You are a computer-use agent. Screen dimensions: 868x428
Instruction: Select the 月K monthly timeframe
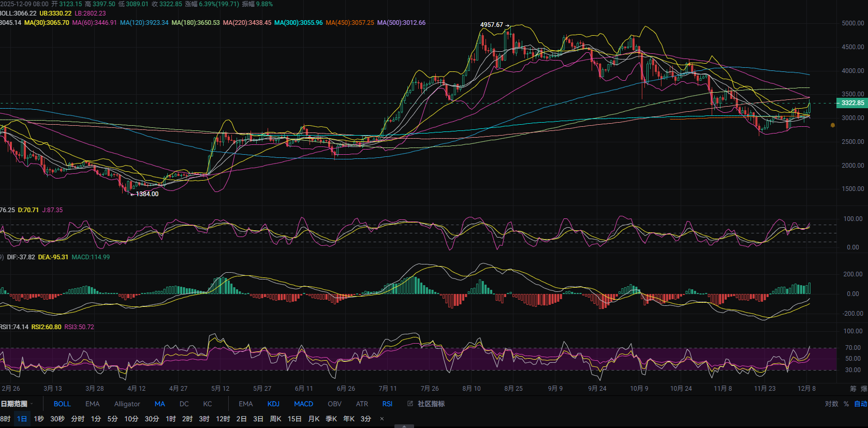click(x=314, y=419)
